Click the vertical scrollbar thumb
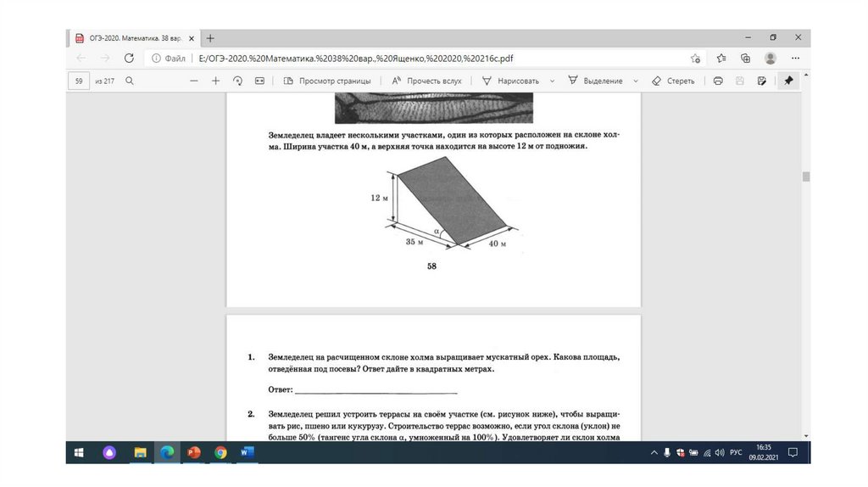The height and width of the screenshot is (487, 868). click(806, 176)
